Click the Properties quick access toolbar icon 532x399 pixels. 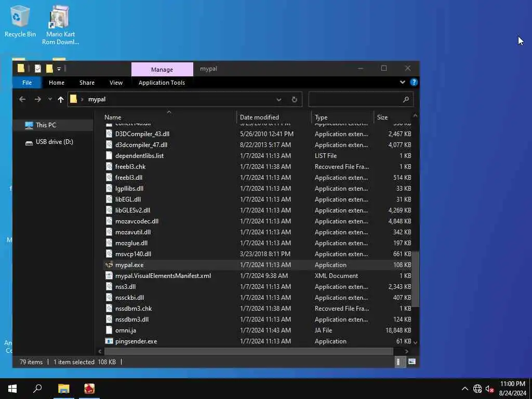[x=37, y=69]
